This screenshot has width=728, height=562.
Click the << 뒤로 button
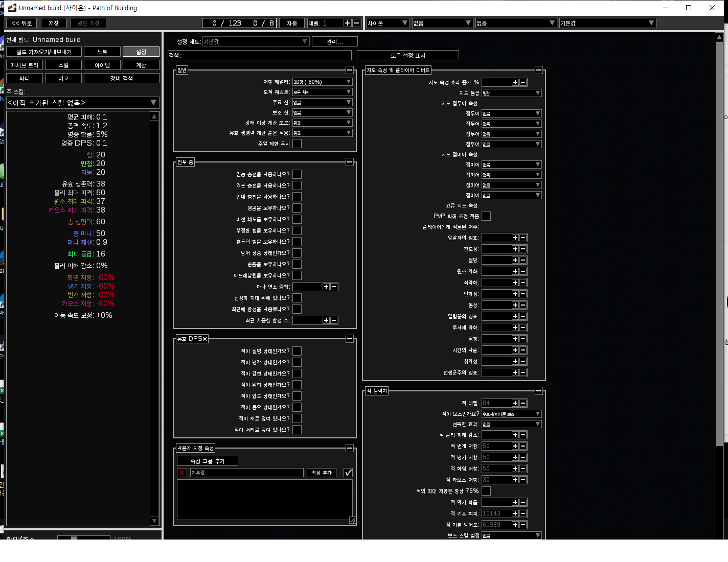(21, 23)
